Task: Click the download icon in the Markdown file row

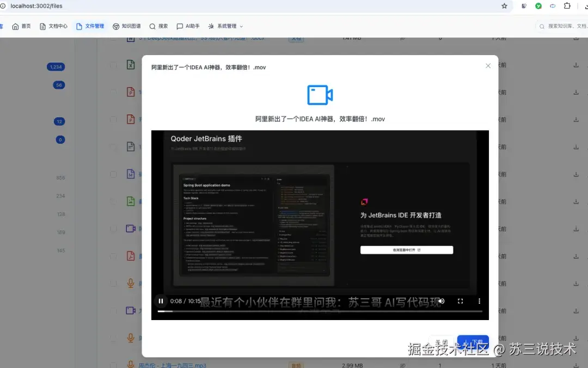Action: coord(576,174)
